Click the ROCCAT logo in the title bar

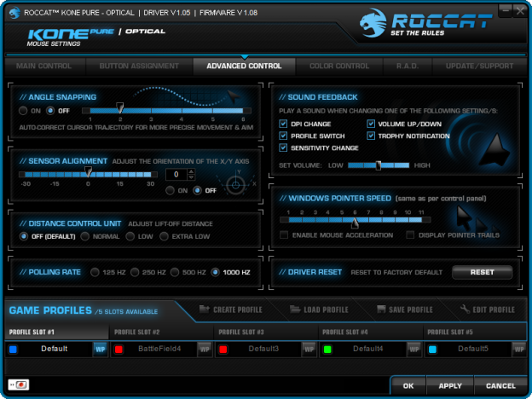pyautogui.click(x=14, y=13)
